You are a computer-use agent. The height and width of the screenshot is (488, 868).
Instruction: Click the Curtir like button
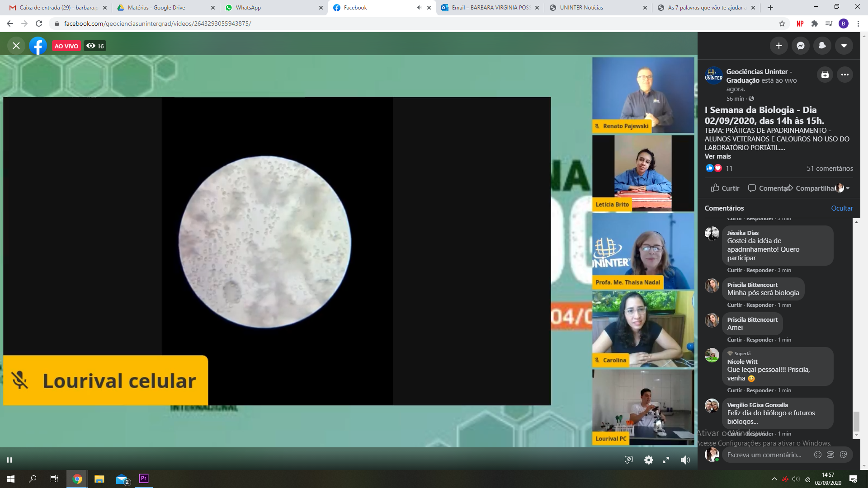click(725, 188)
